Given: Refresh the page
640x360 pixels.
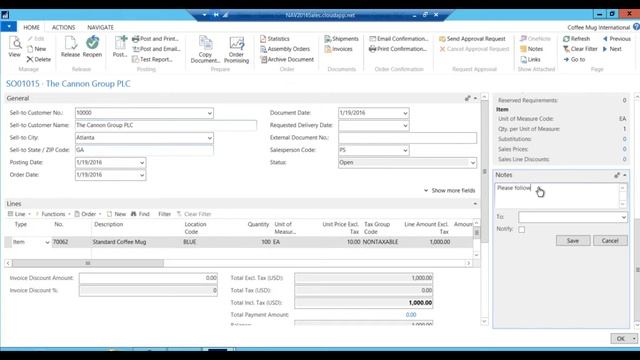Looking at the screenshot, I should tap(576, 39).
